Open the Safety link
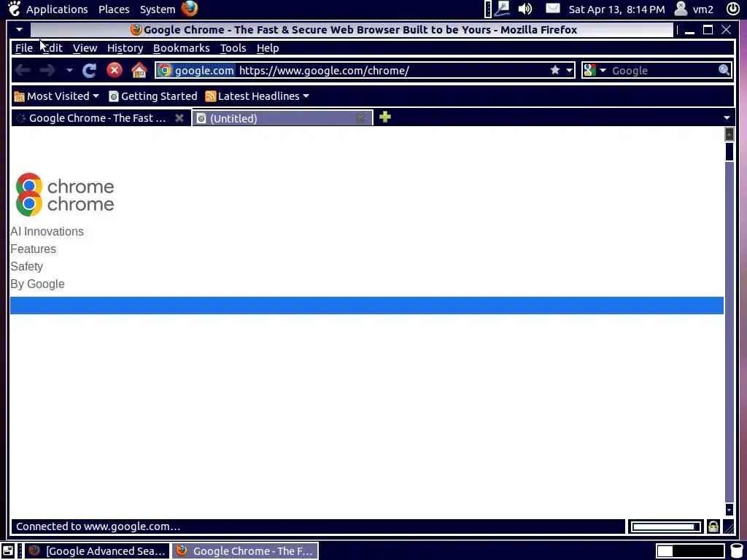Screen dimensions: 747x560 (27, 267)
